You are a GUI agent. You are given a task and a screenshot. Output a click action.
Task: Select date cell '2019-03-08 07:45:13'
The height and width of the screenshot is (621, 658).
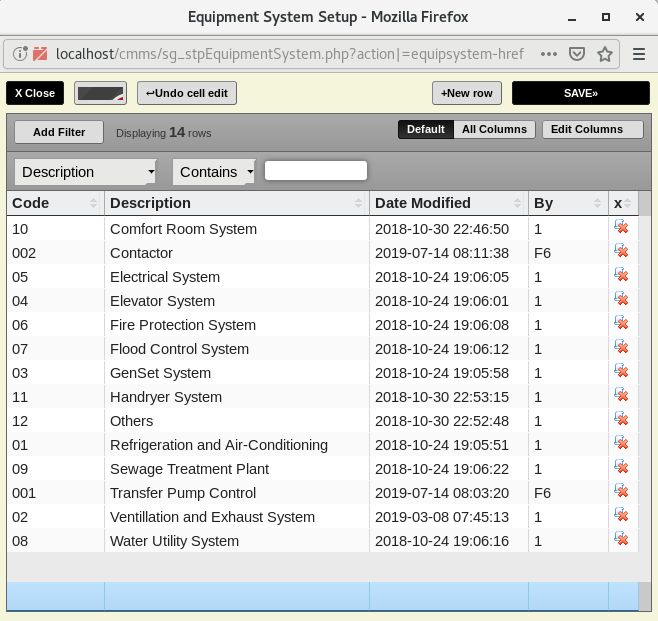click(x=449, y=517)
